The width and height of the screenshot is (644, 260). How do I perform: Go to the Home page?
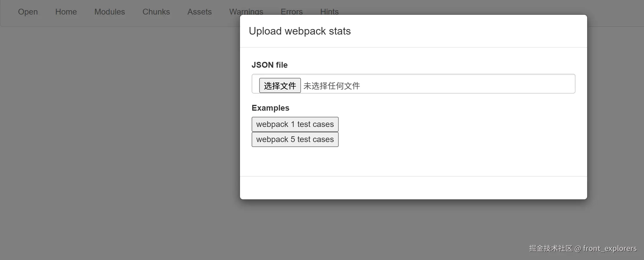66,12
